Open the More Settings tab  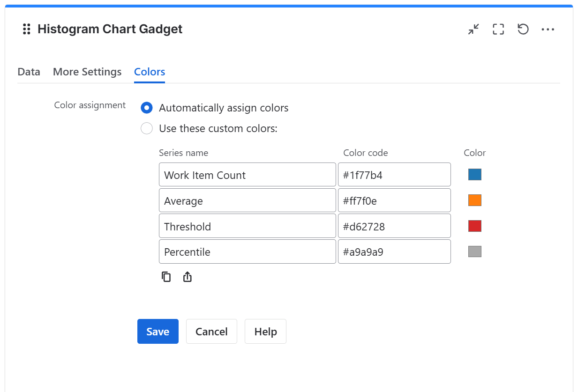click(x=87, y=72)
